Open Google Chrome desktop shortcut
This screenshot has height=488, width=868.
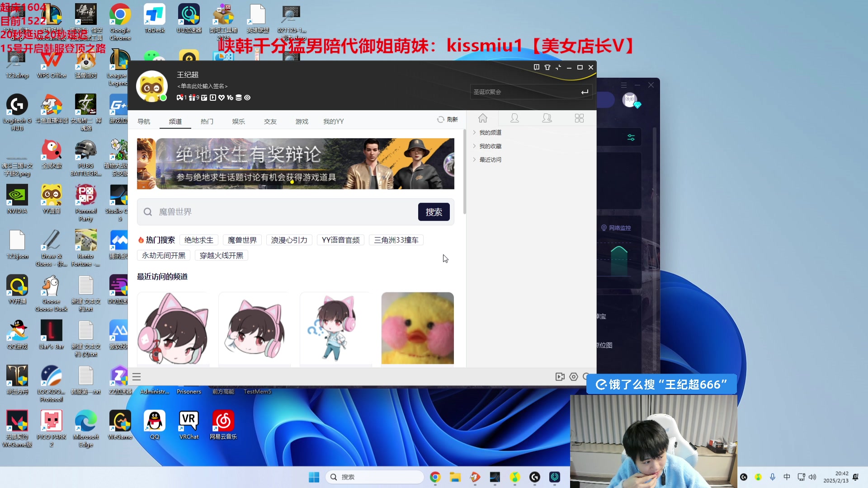pyautogui.click(x=120, y=22)
